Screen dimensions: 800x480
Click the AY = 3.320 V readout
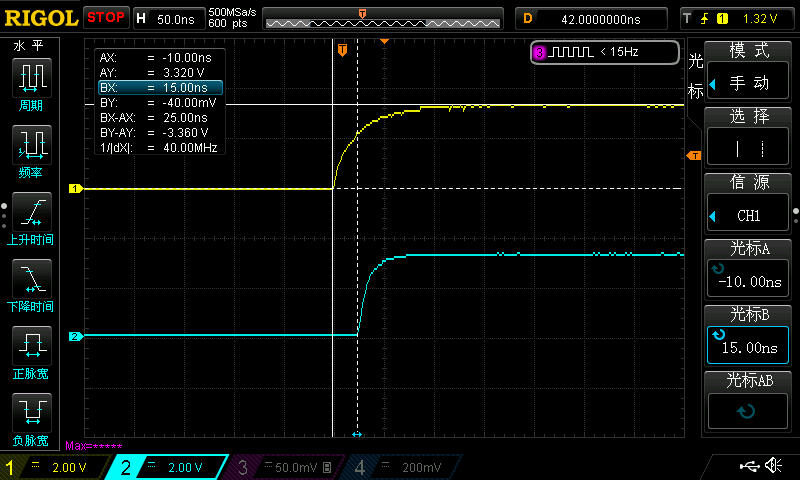(x=152, y=72)
